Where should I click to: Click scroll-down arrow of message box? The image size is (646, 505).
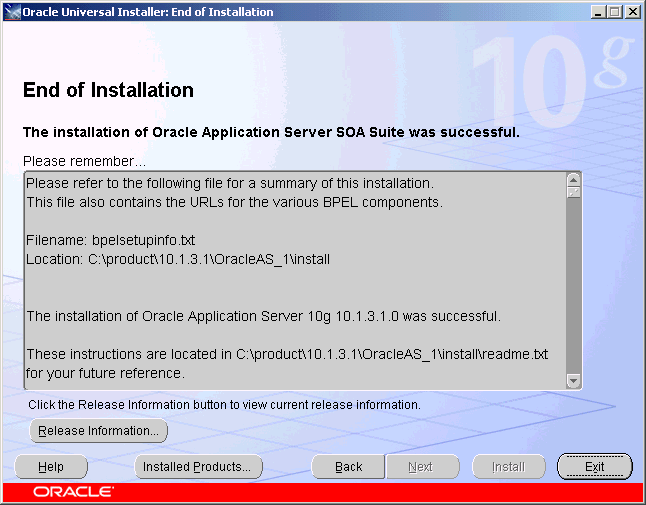tap(573, 381)
